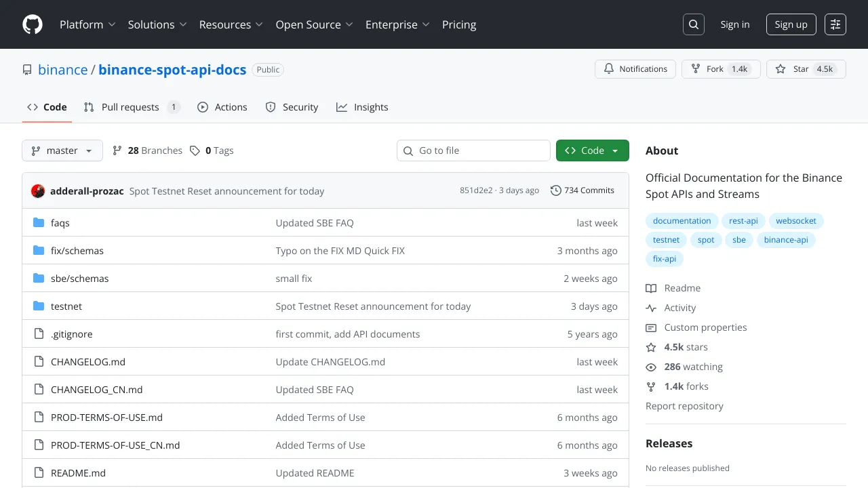
Task: Expand the Resources menu
Action: click(231, 24)
